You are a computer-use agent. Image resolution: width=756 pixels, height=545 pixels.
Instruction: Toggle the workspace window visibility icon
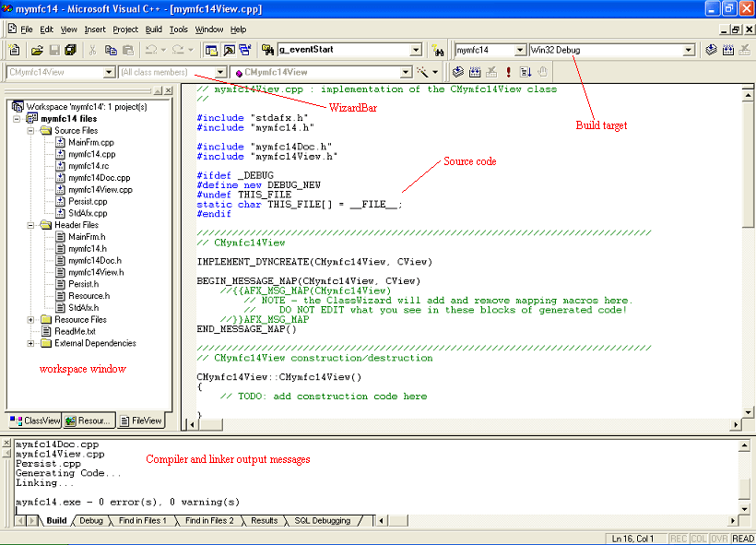(x=210, y=49)
